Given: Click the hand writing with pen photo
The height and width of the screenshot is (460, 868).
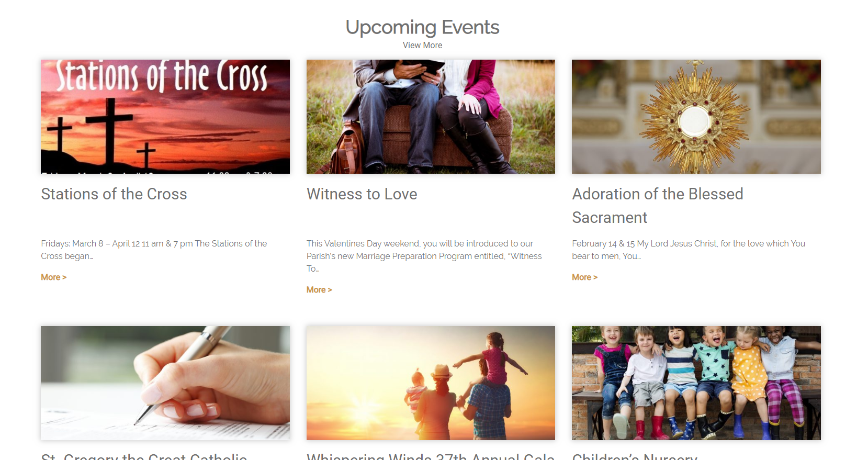Looking at the screenshot, I should coord(165,383).
